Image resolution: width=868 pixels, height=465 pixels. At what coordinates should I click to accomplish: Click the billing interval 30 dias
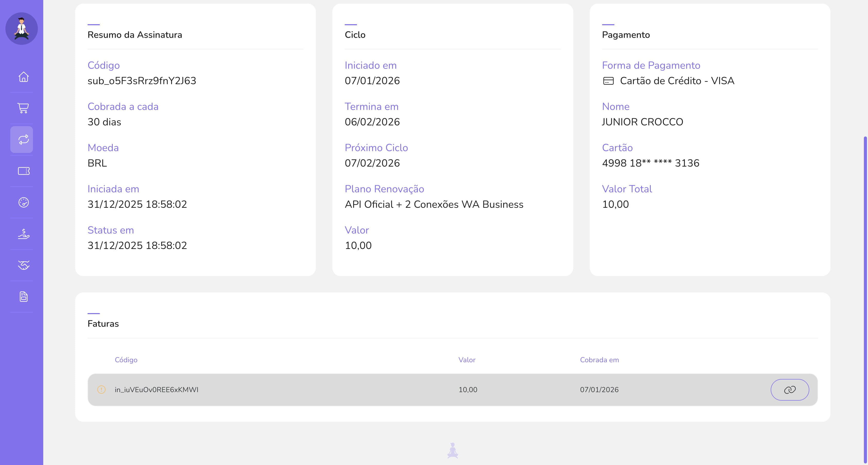[x=104, y=122]
